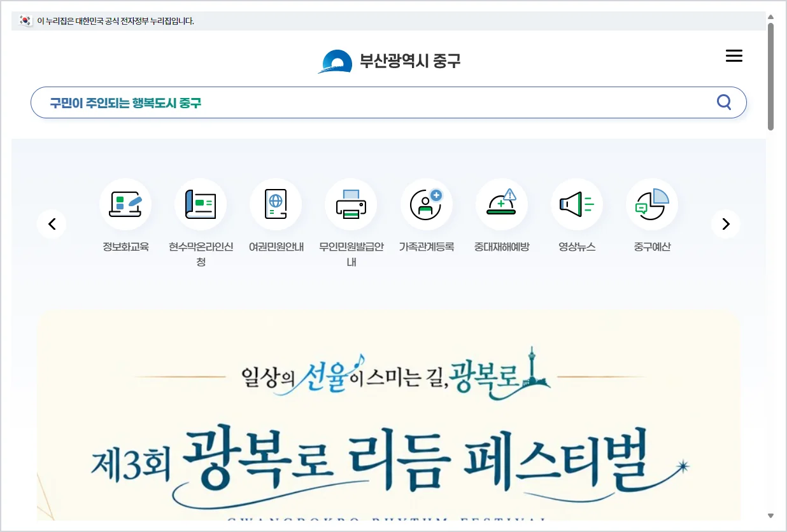Click the 부산광역시 중구 title
The image size is (787, 532).
point(410,61)
